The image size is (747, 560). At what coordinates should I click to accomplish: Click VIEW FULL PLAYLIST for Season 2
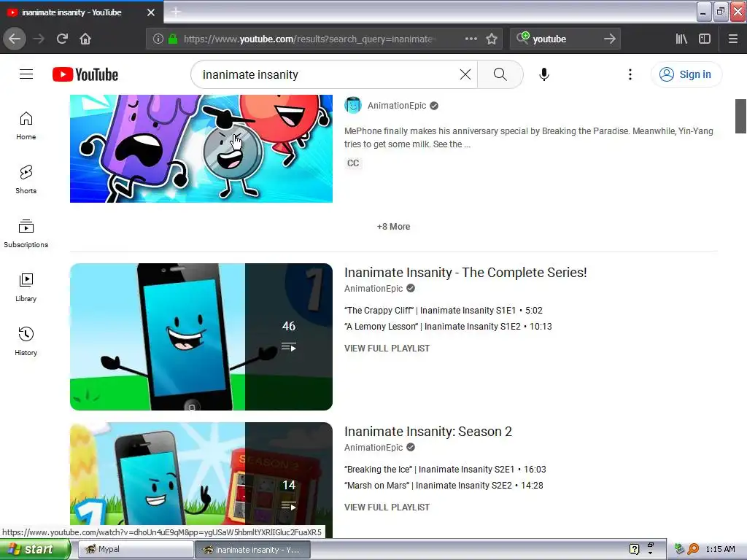(x=387, y=507)
